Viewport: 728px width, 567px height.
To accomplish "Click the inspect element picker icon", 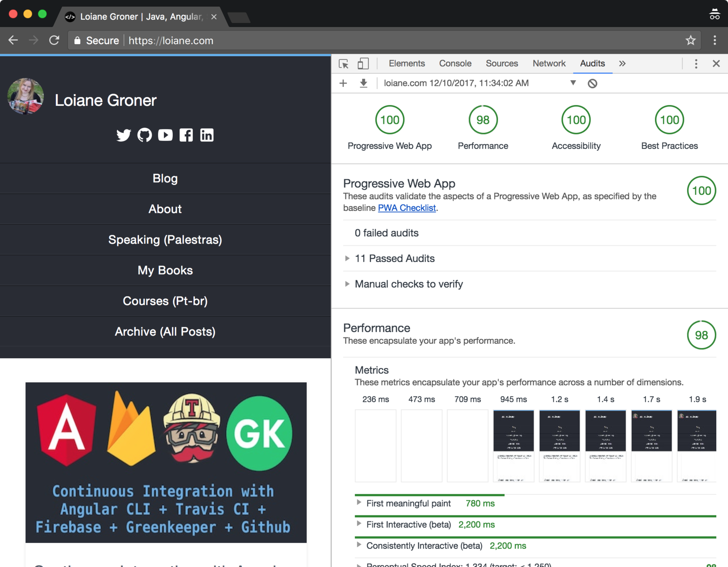I will click(x=344, y=64).
